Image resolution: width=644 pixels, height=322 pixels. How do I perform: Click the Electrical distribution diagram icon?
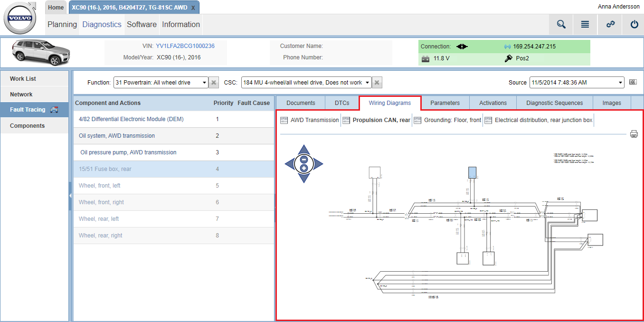tap(488, 120)
